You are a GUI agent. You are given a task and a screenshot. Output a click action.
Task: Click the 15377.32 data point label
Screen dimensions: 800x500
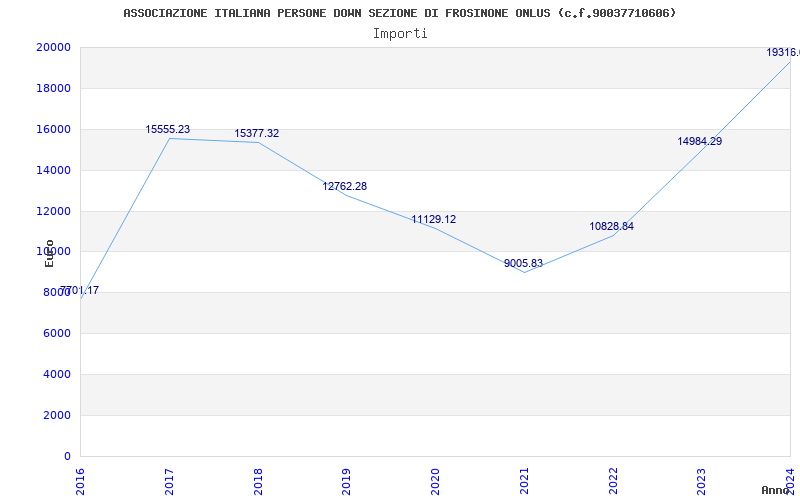pos(256,134)
